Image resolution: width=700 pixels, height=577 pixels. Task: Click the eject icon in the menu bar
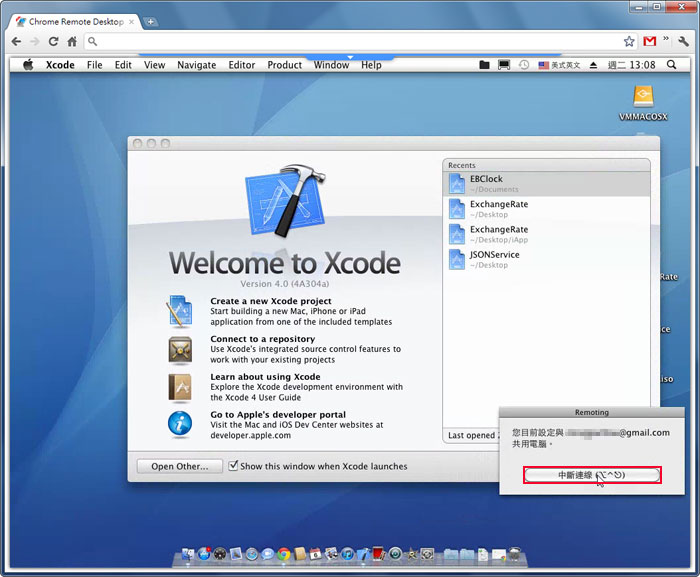pyautogui.click(x=593, y=65)
